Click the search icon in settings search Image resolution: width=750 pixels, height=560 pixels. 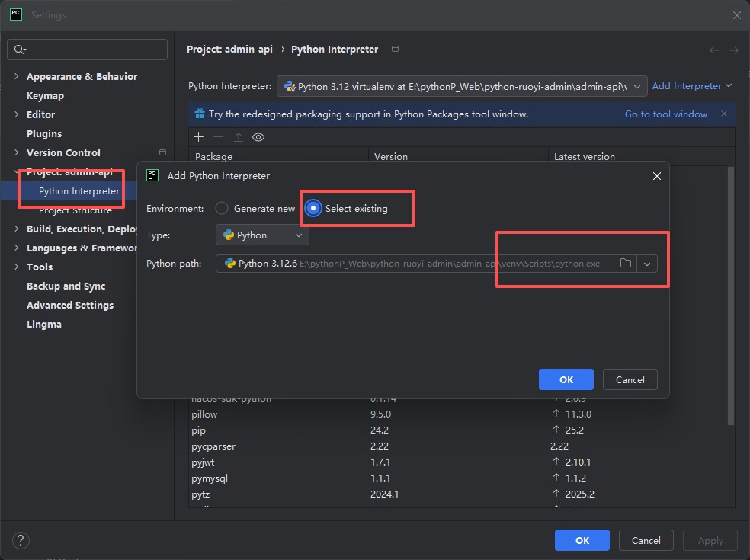pyautogui.click(x=20, y=50)
